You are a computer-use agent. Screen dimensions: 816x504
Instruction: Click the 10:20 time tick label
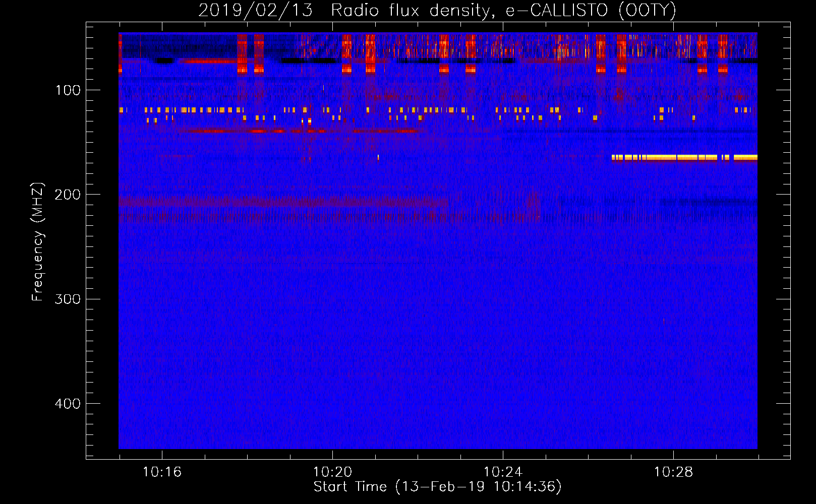(332, 472)
